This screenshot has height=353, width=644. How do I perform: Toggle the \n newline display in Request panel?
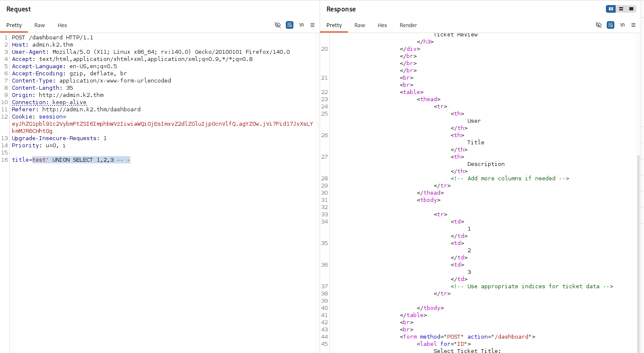(x=301, y=25)
